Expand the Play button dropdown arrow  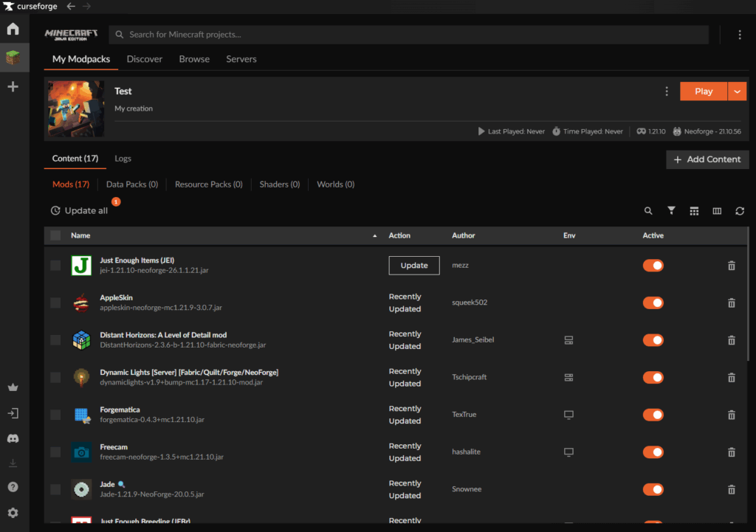[738, 91]
